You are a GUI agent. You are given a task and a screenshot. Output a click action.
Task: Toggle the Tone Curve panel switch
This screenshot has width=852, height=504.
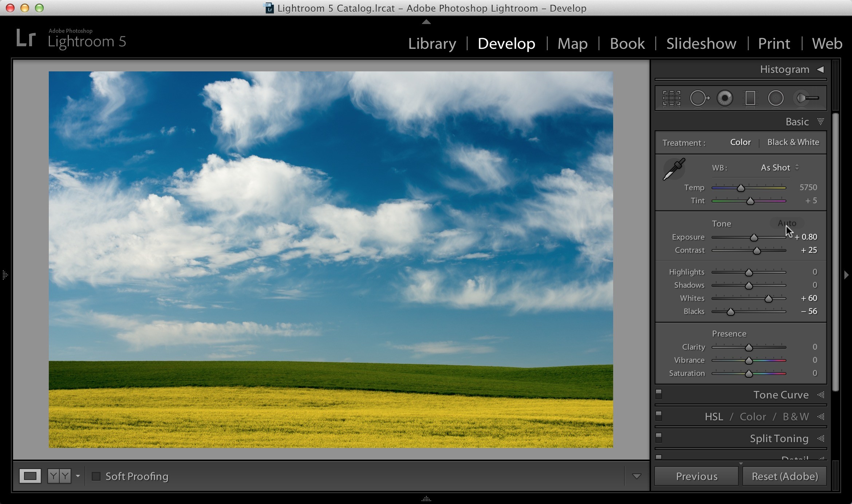coord(659,394)
